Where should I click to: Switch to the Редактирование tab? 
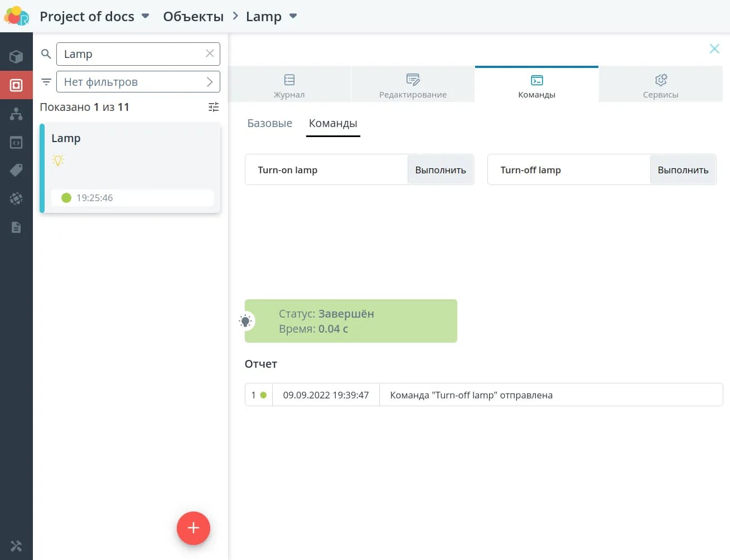click(413, 85)
